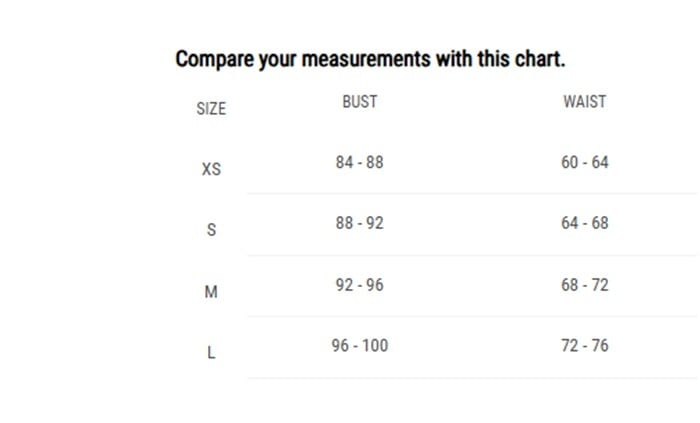Click the waist value 72 - 76
This screenshot has width=700, height=423.
(x=585, y=346)
